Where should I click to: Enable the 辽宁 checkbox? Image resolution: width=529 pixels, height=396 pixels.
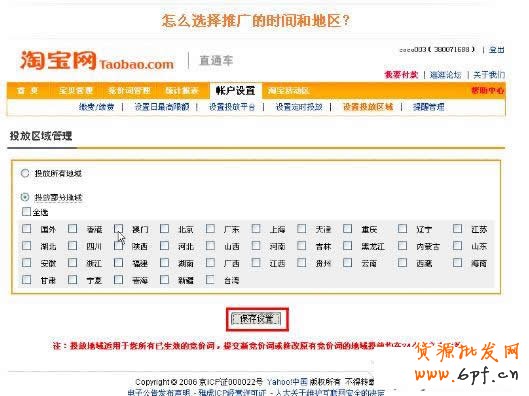tap(402, 229)
